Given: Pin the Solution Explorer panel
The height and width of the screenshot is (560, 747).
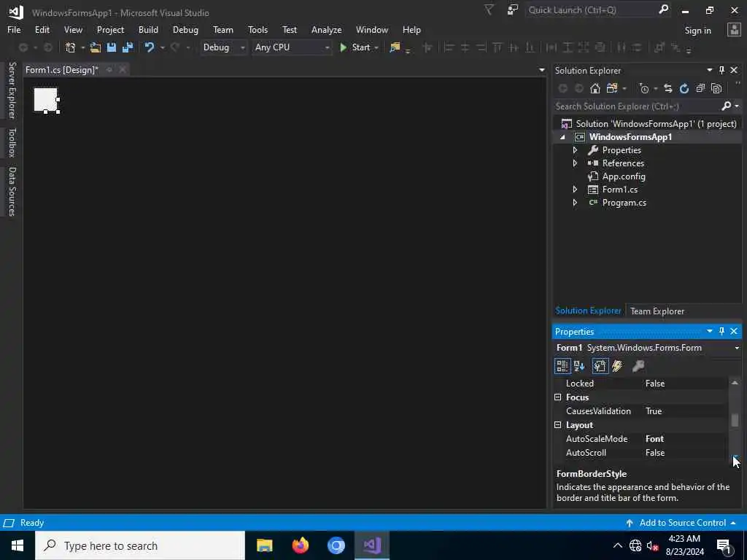Looking at the screenshot, I should coord(721,70).
